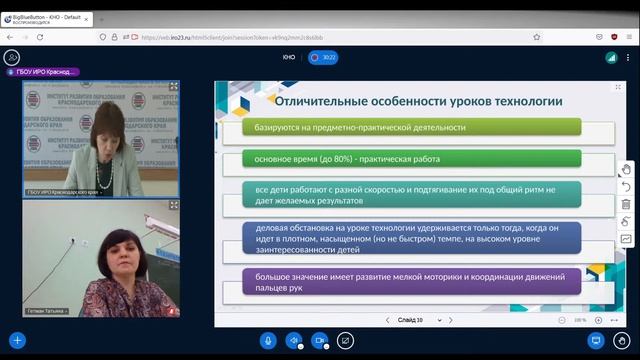The width and height of the screenshot is (640, 360).
Task: Click blue item деловая обстановка на уроке технологии
Action: pyautogui.click(x=411, y=238)
